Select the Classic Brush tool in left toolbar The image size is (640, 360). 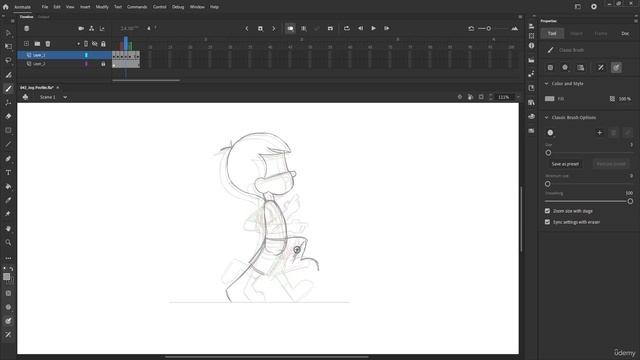pos(8,89)
